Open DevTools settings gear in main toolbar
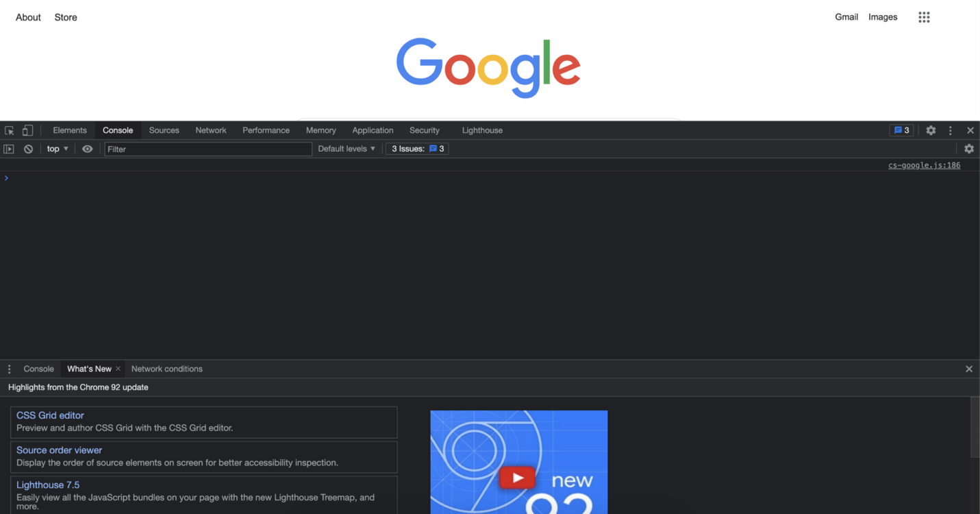Screen dimensions: 980x514 [x=931, y=130]
